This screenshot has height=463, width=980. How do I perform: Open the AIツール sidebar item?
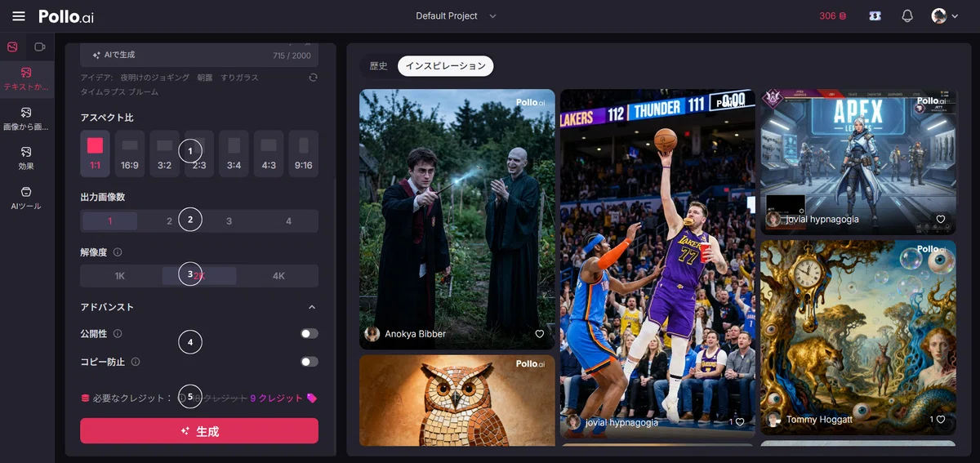coord(27,198)
